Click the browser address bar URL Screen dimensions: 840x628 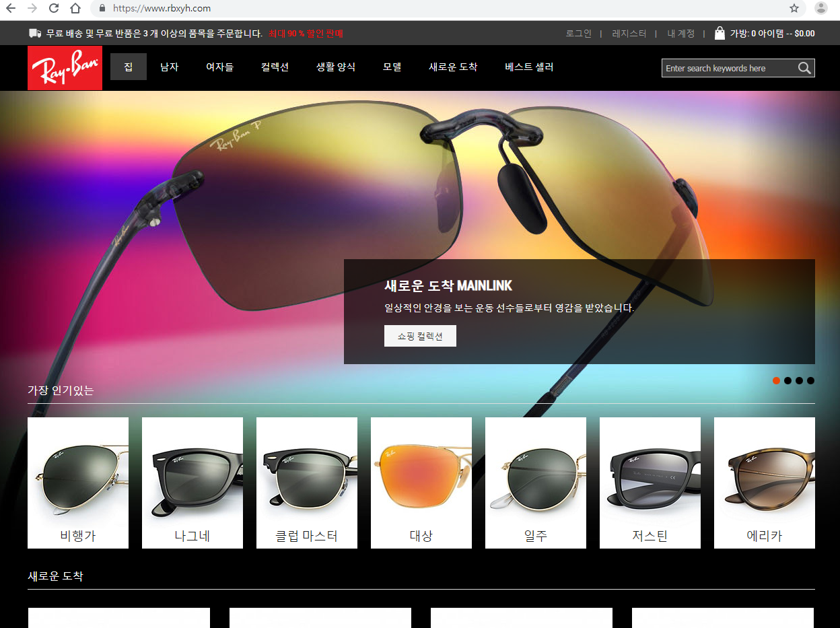pyautogui.click(x=162, y=9)
